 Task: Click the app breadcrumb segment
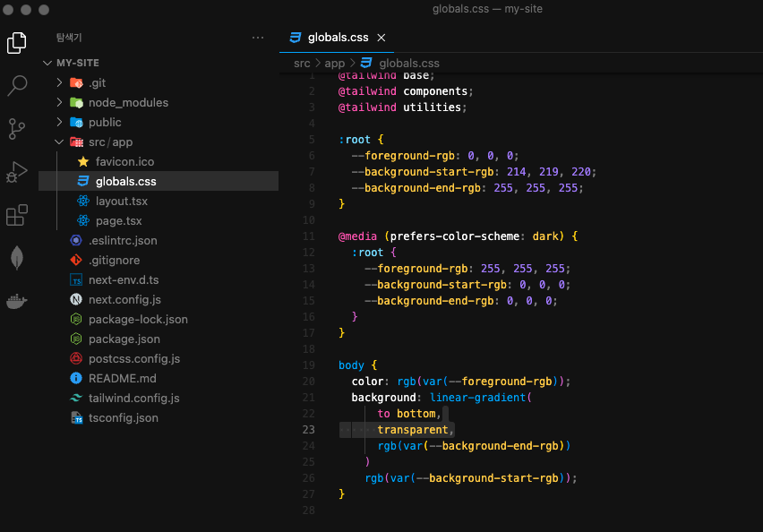(x=334, y=64)
